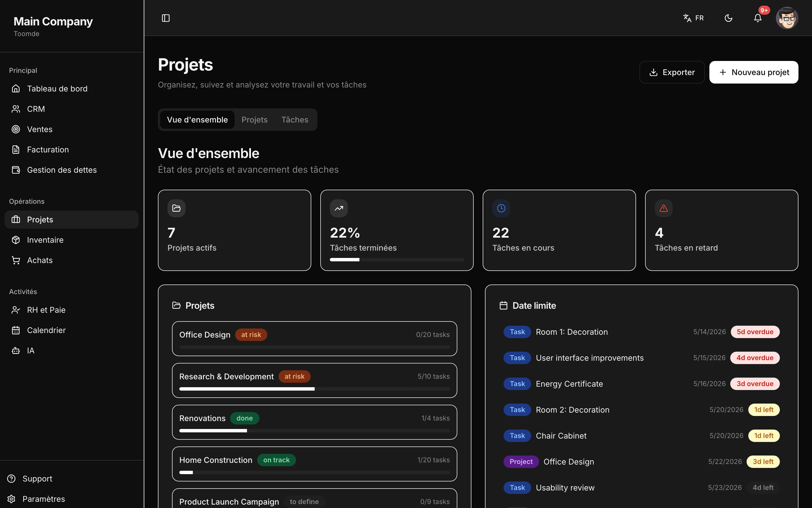Click clock icon on Tâches en cours card

click(501, 208)
